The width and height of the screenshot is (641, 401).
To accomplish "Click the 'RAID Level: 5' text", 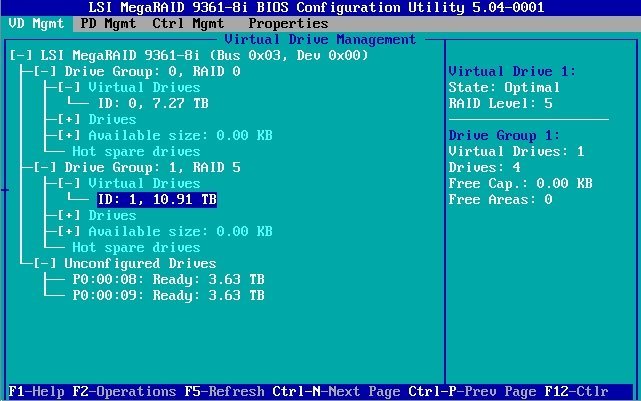I will pos(500,103).
